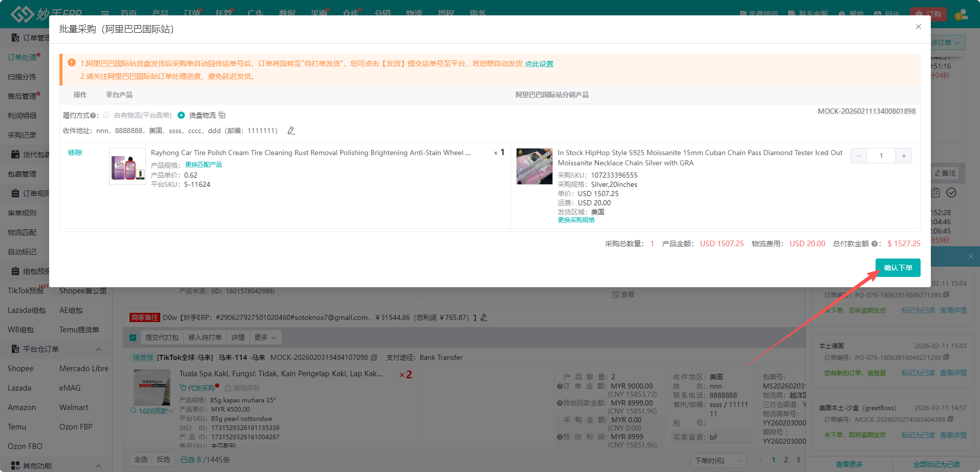980x472 pixels.
Task: Open the Rayhong tire polish thumbnail
Action: [127, 166]
